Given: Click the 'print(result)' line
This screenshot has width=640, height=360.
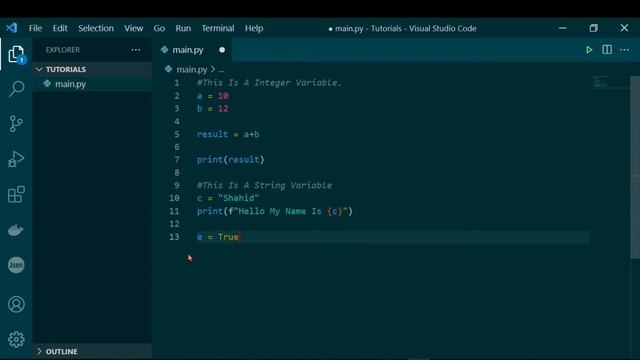Looking at the screenshot, I should [x=231, y=160].
